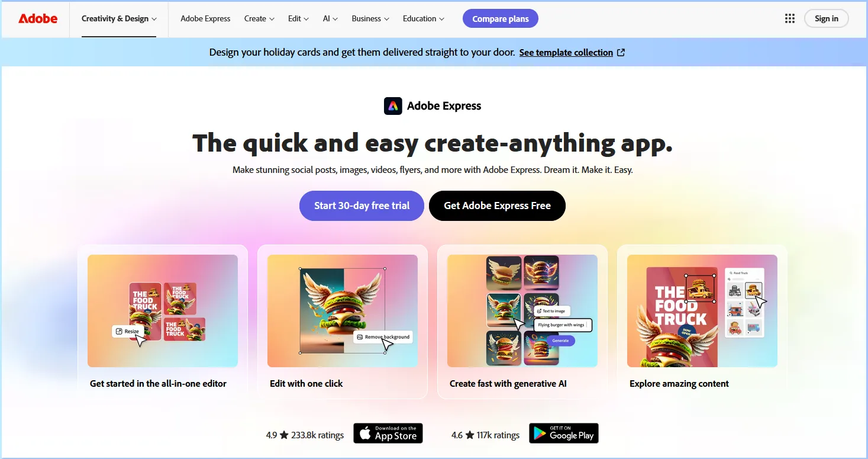Open the See template collection link
868x459 pixels.
tap(566, 52)
